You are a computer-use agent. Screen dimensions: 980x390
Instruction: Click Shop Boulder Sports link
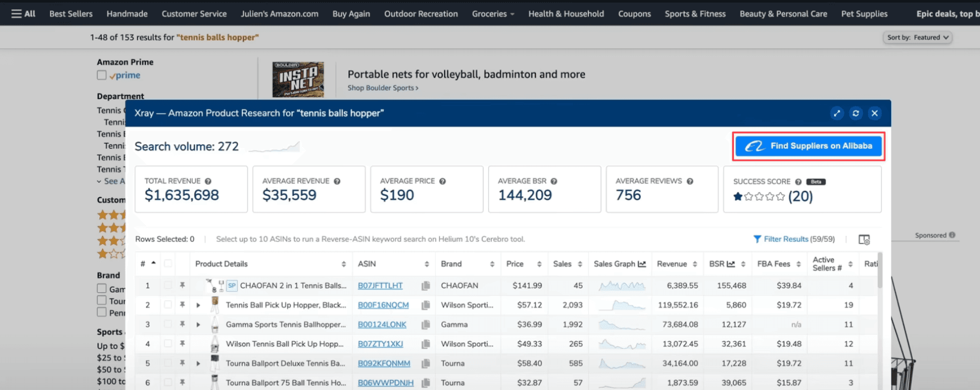point(383,88)
